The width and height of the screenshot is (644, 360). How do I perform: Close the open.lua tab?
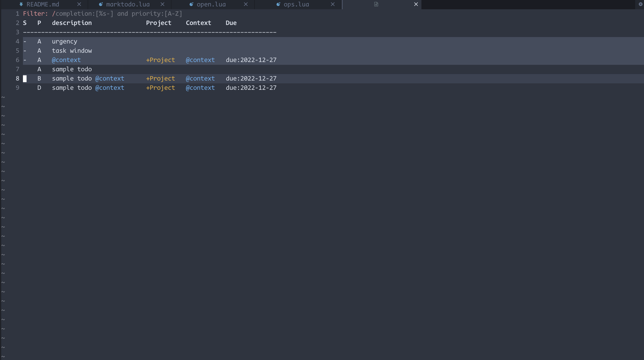246,4
